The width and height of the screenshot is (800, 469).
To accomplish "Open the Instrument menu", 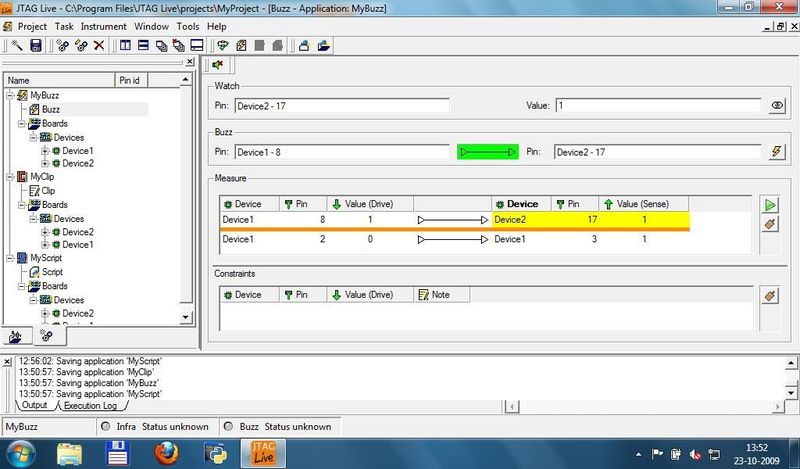I will coord(104,27).
